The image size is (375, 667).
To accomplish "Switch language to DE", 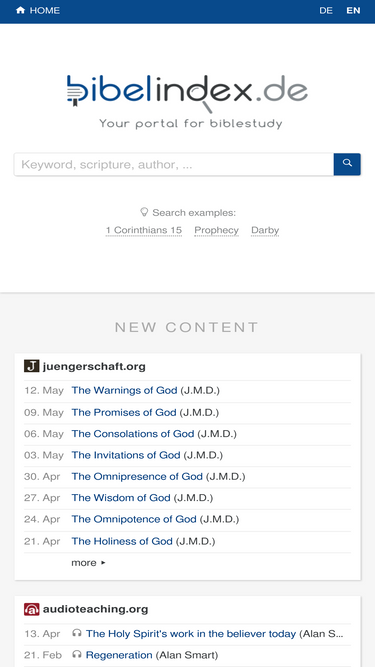I will pos(326,11).
